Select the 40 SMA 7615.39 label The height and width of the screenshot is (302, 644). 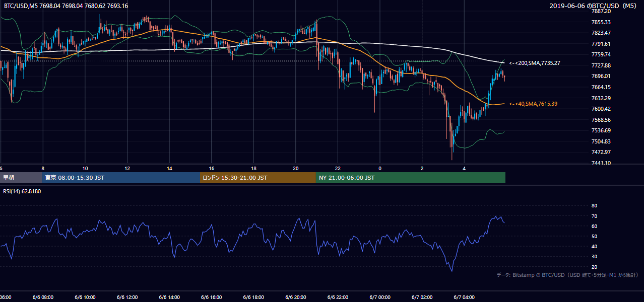[533, 104]
